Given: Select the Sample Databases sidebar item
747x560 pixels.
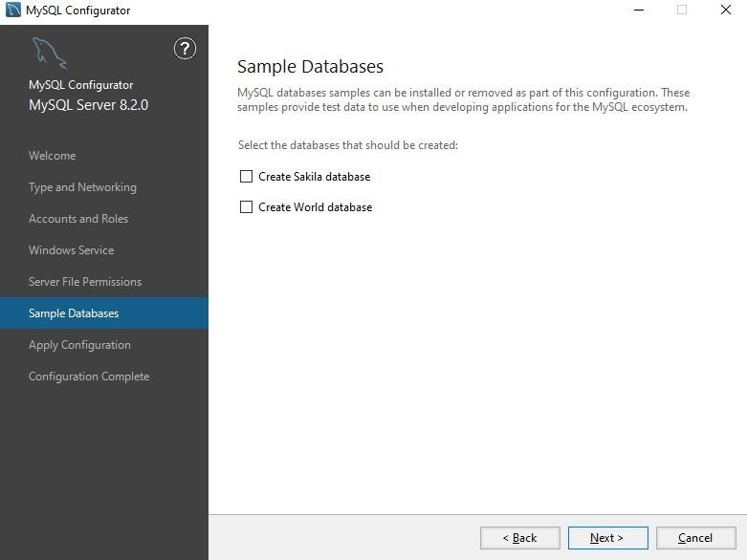Looking at the screenshot, I should [x=104, y=313].
